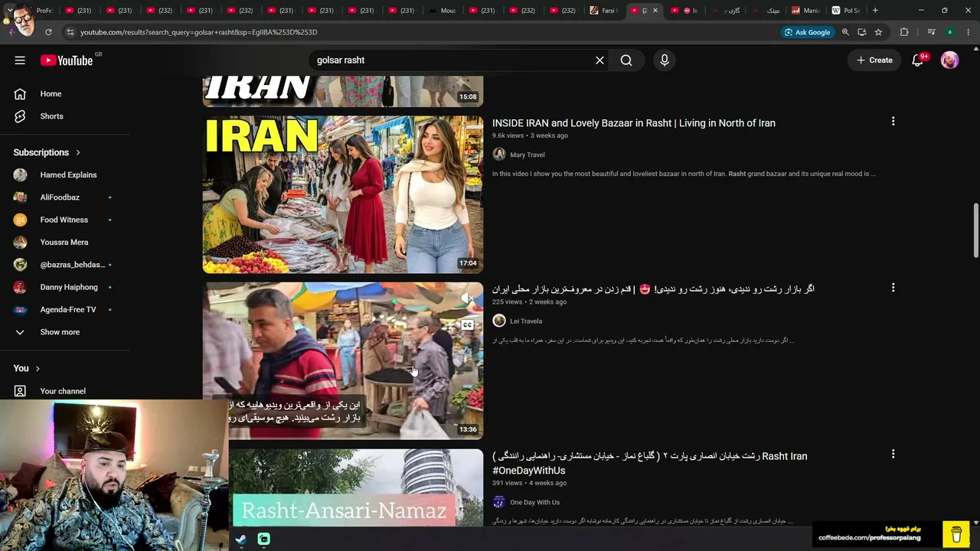
Task: Open the Mary Travel channel avatar
Action: click(x=499, y=155)
